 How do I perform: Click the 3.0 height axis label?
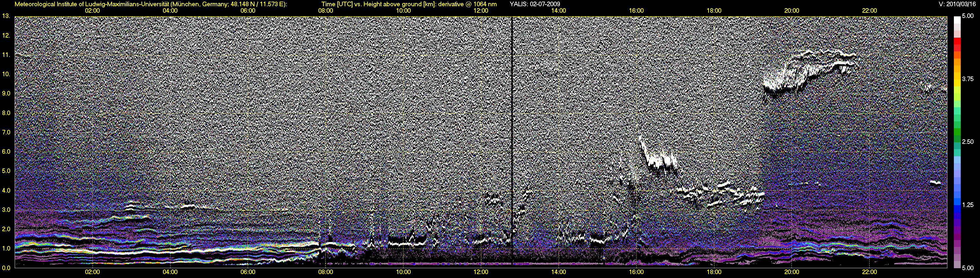tap(6, 210)
